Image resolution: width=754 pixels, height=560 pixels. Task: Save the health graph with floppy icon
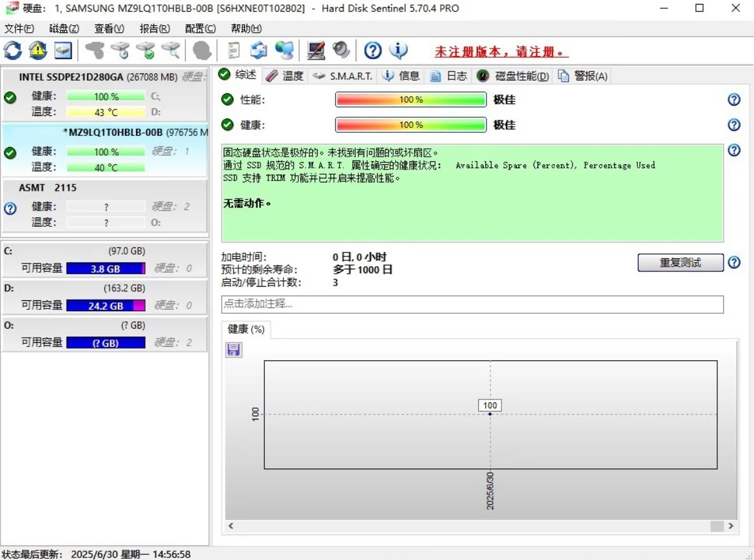(x=233, y=349)
